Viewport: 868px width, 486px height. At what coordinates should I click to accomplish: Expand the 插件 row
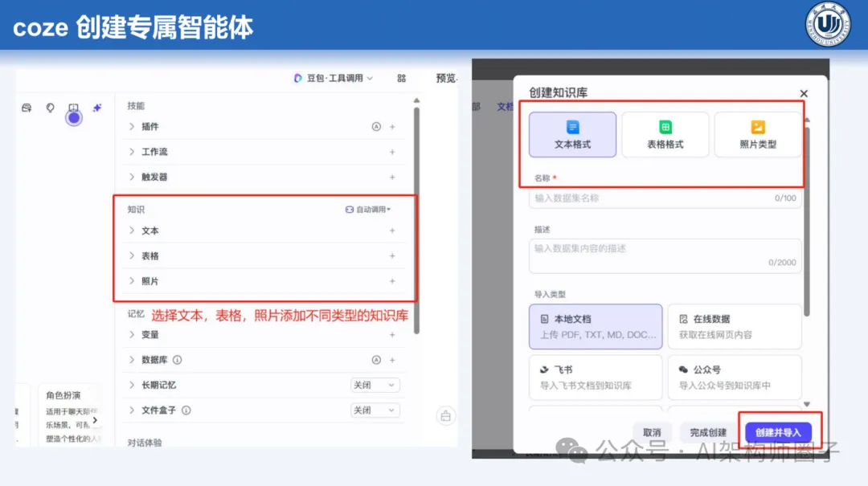(132, 127)
